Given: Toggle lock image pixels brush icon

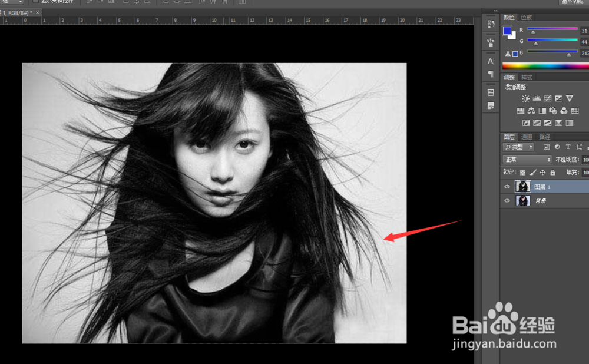Looking at the screenshot, I should click(532, 173).
